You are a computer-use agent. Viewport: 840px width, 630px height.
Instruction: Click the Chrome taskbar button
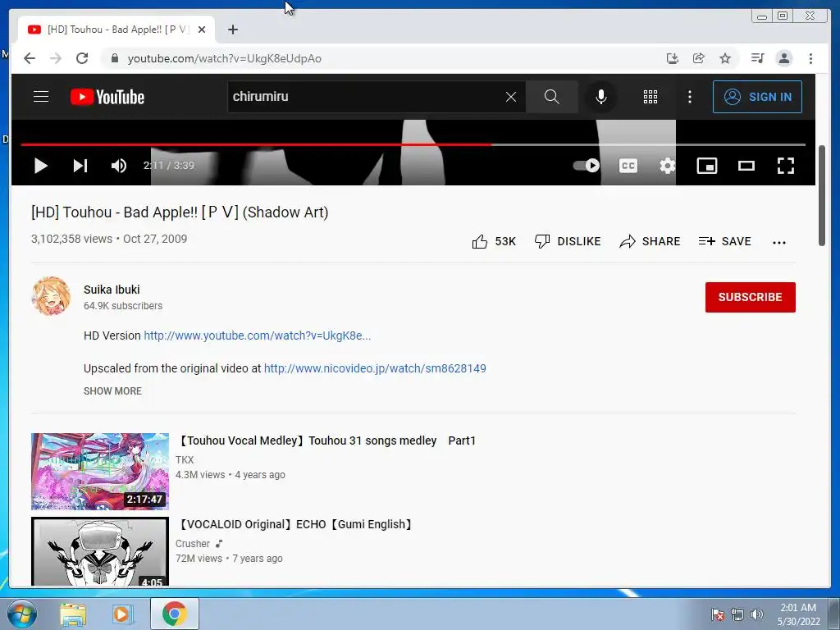coord(175,614)
